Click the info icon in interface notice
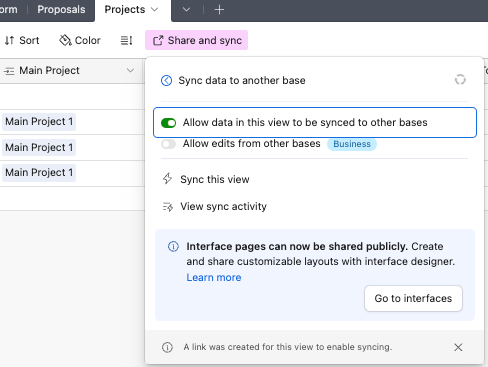Screen dimensions: 488x367 click(173, 246)
